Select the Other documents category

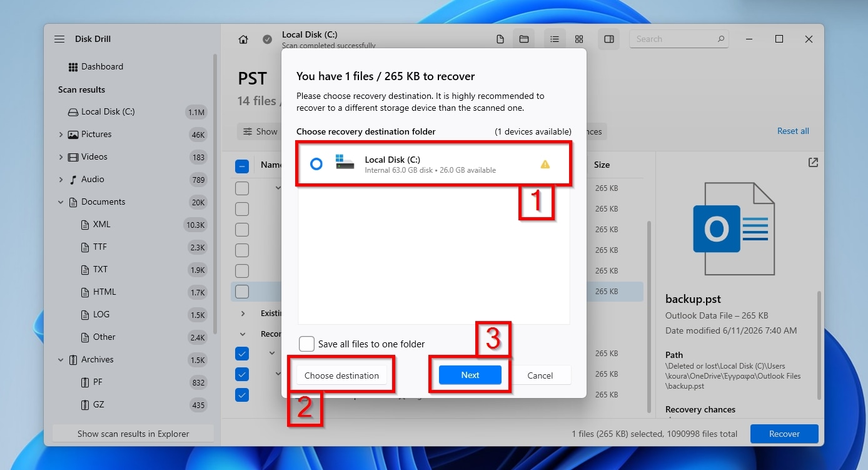pyautogui.click(x=104, y=337)
